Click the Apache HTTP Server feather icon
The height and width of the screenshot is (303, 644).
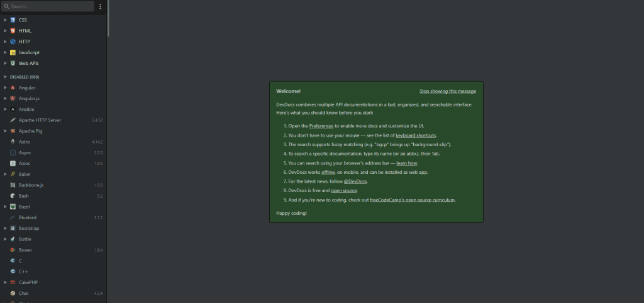[13, 120]
